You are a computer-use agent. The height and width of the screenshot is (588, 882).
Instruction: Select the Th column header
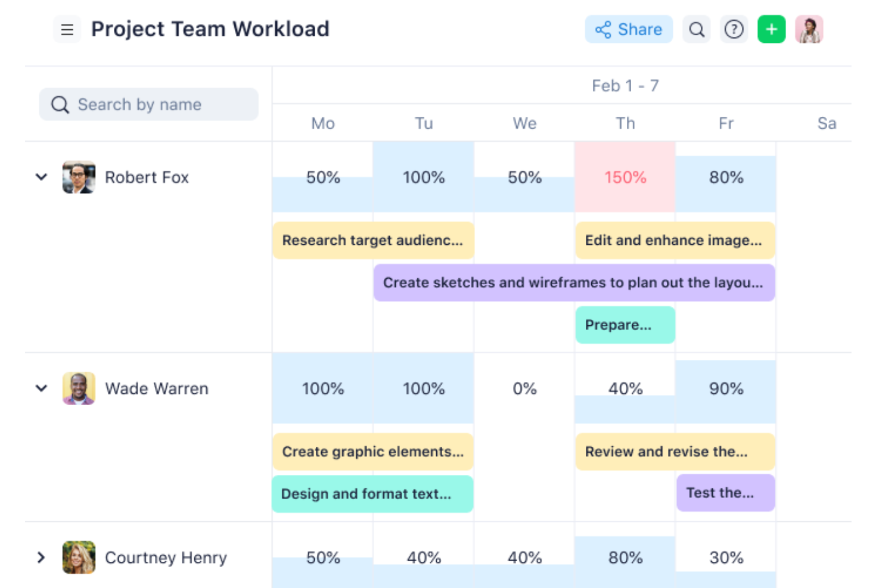[x=625, y=123]
